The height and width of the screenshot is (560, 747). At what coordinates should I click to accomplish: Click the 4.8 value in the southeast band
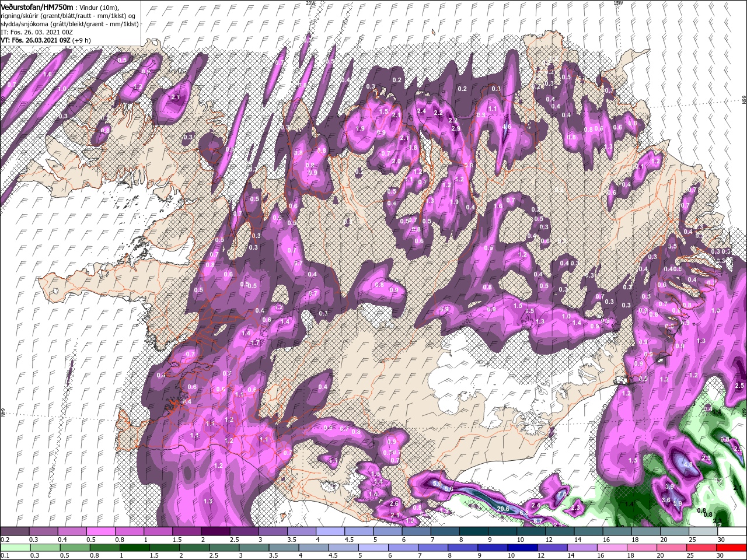click(687, 465)
